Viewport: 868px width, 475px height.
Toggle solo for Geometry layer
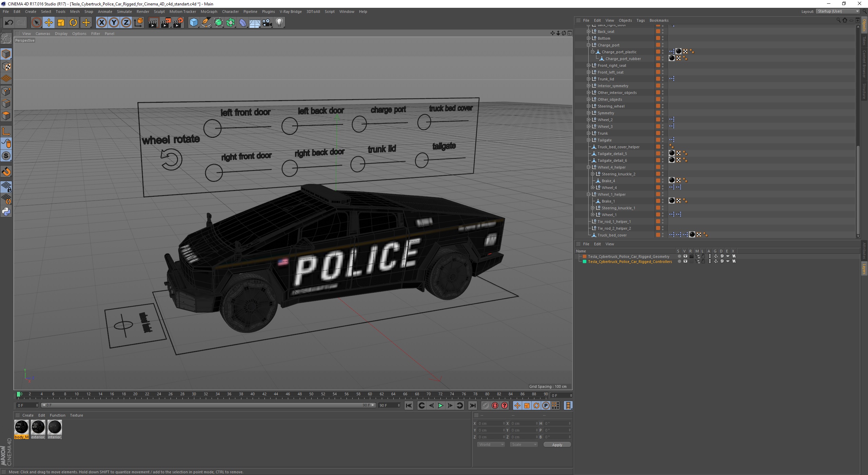pyautogui.click(x=679, y=256)
